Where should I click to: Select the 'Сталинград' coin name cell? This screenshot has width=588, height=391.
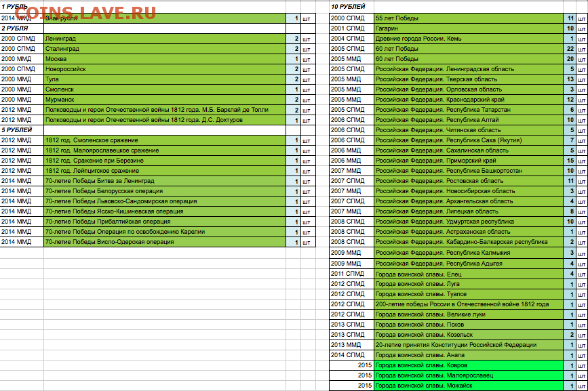click(63, 49)
